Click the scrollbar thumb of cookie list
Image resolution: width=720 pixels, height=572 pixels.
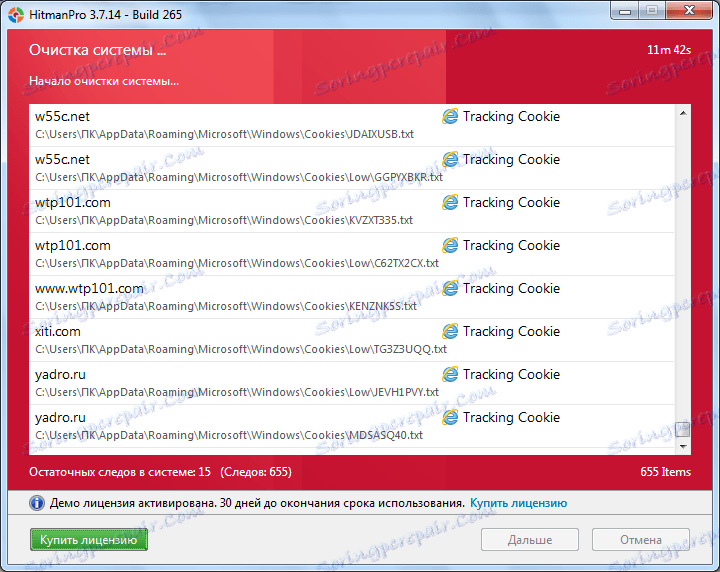683,430
